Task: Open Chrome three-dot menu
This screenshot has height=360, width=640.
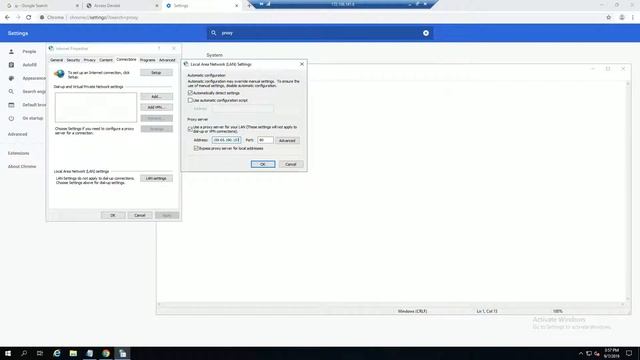Action: (633, 18)
